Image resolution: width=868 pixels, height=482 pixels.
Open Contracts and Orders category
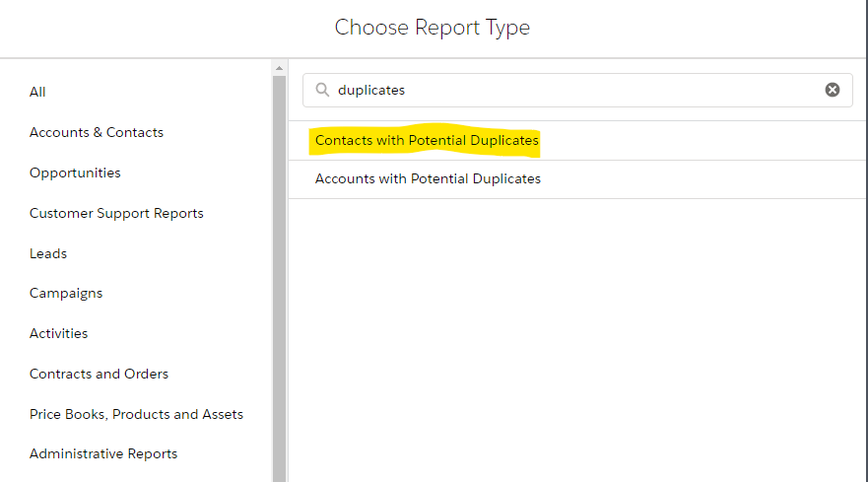click(x=99, y=374)
